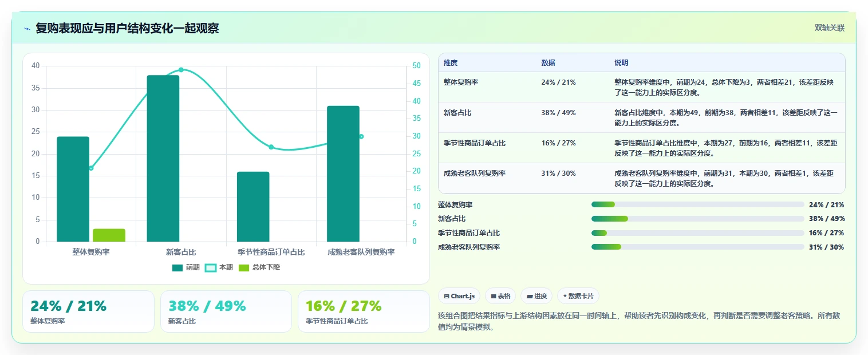Click the 成熟老客队列复购率 x-axis label
The height and width of the screenshot is (355, 868).
pyautogui.click(x=361, y=252)
